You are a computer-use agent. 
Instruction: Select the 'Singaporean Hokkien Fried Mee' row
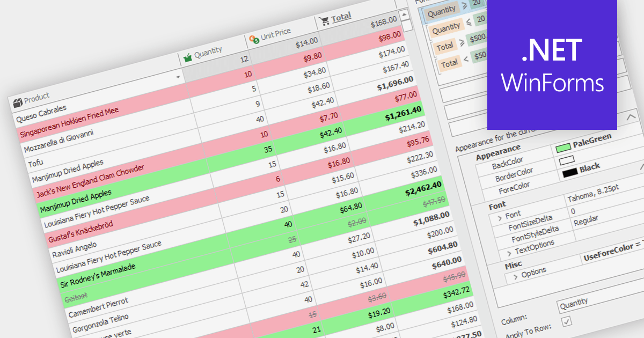(x=69, y=122)
